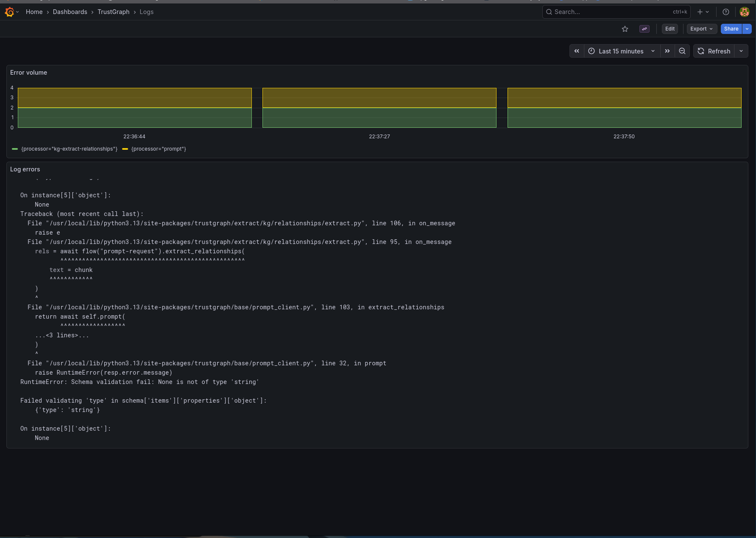This screenshot has width=756, height=538.
Task: Shift time range backward with double-arrow icon
Action: pos(577,51)
